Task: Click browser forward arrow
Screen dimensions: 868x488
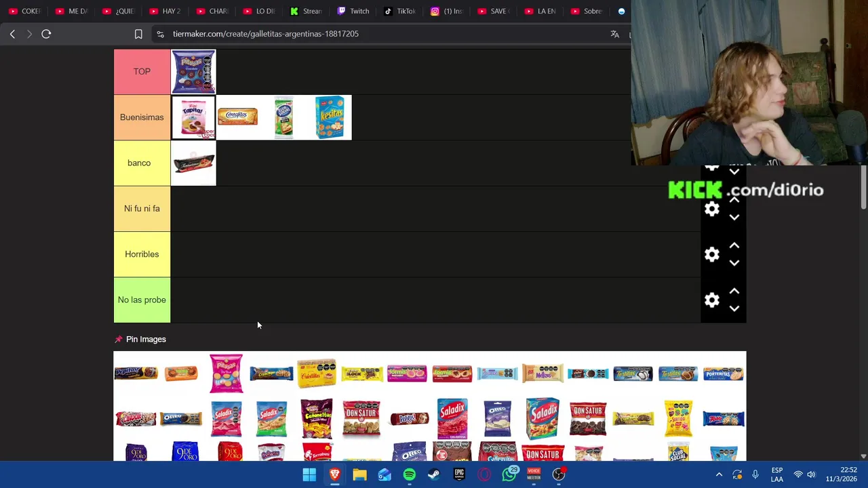Action: pos(29,34)
